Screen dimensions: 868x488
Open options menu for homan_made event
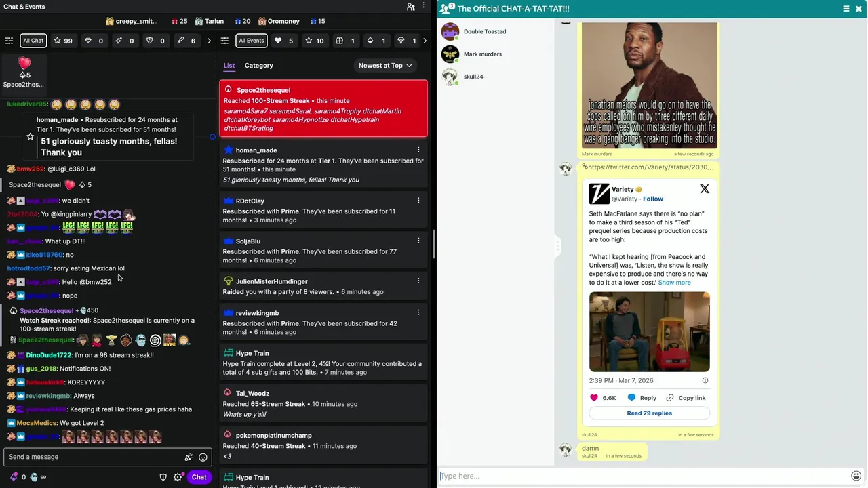[x=418, y=150]
